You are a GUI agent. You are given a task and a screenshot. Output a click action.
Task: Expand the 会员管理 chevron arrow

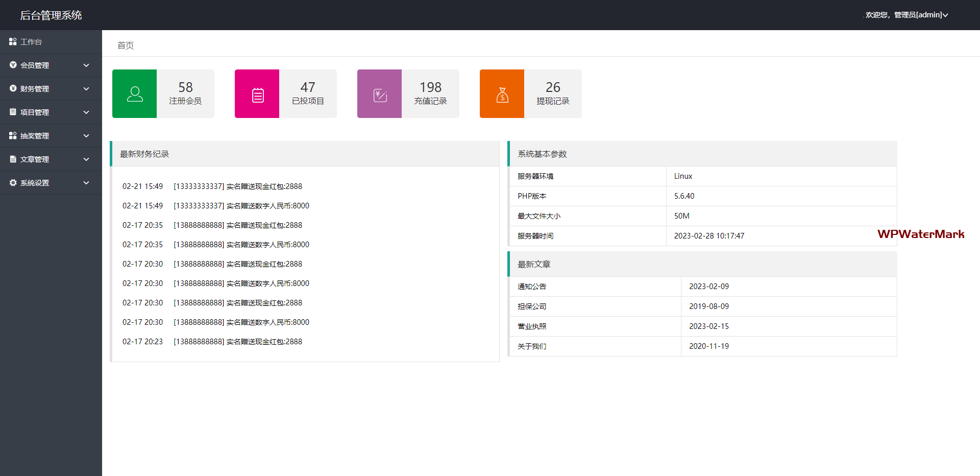point(86,65)
